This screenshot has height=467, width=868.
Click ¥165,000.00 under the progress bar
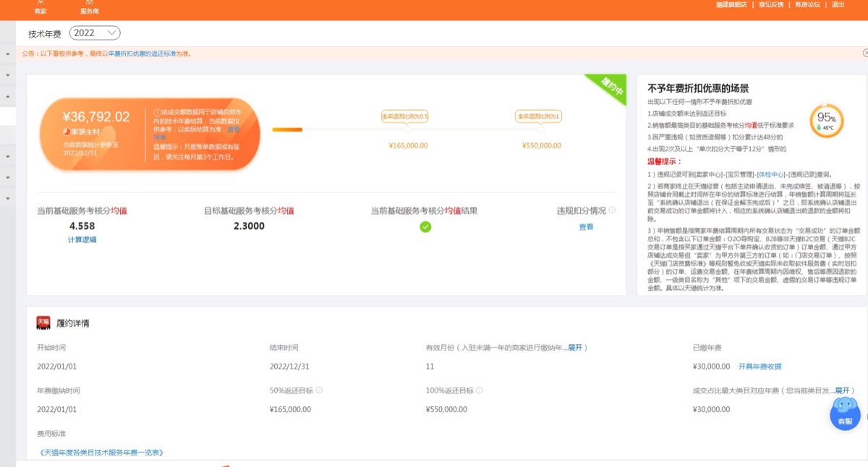(408, 145)
